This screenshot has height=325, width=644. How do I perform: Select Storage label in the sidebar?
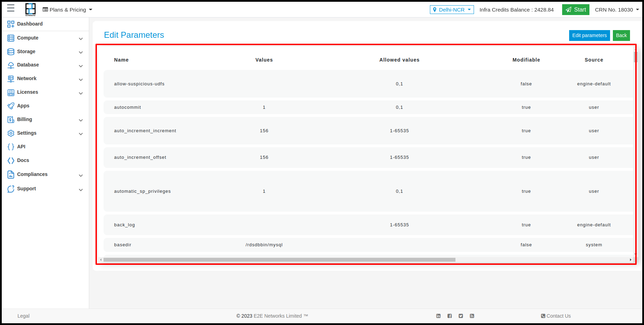(26, 51)
